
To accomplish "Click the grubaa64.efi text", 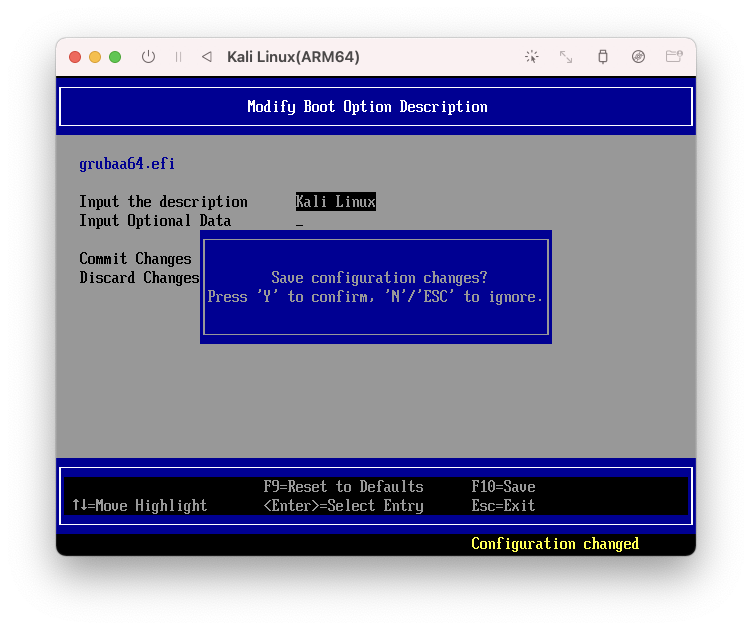I will tap(127, 164).
